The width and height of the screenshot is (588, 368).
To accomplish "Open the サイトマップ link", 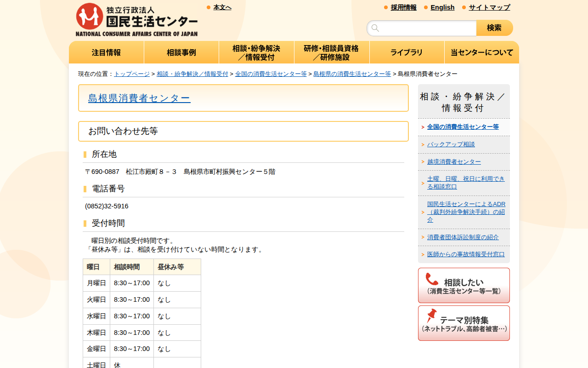I will click(x=489, y=7).
